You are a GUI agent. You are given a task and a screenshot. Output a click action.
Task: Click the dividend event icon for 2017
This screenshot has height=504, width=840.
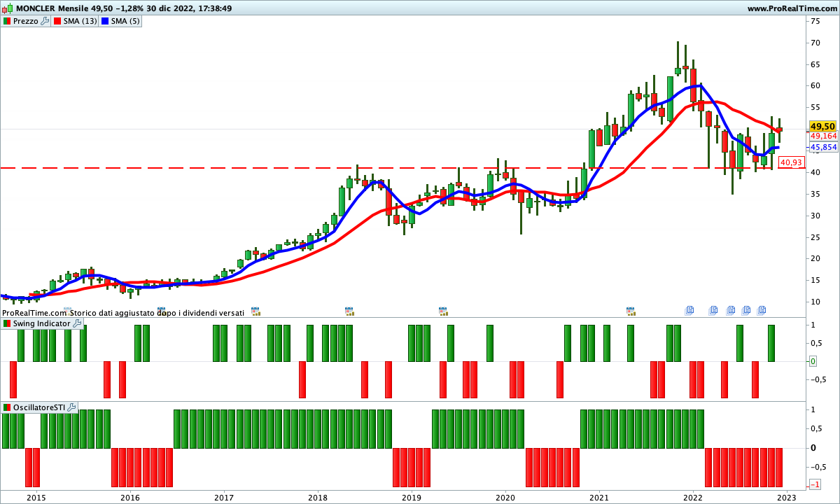[x=255, y=310]
